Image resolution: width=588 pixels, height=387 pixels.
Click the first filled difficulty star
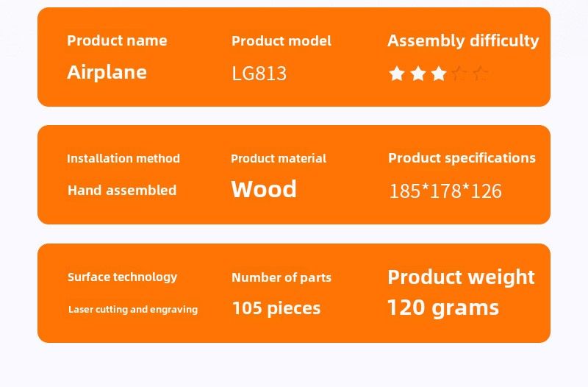[397, 74]
